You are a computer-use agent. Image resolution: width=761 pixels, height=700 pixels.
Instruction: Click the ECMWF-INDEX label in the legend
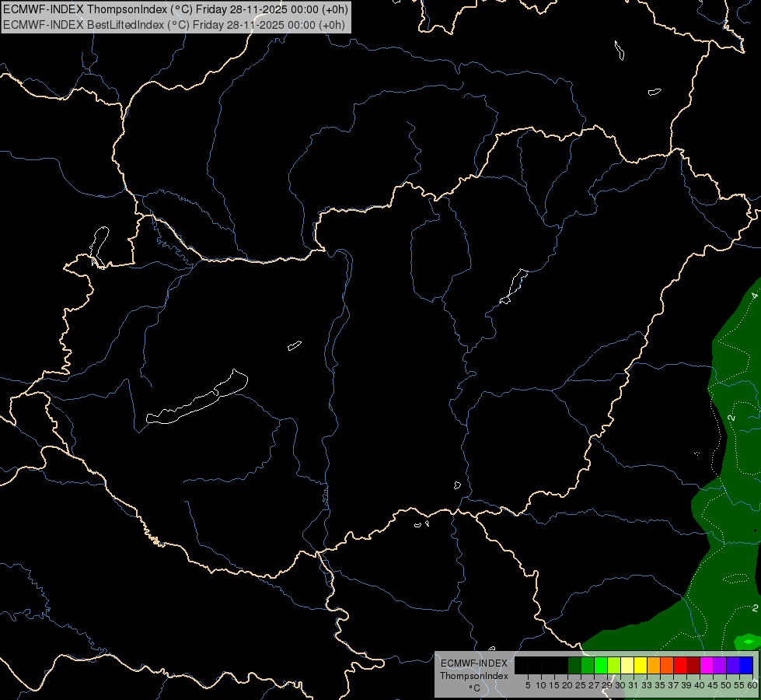tap(474, 663)
